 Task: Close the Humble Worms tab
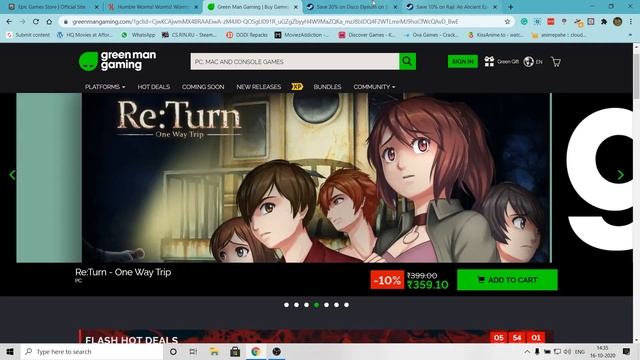(196, 7)
